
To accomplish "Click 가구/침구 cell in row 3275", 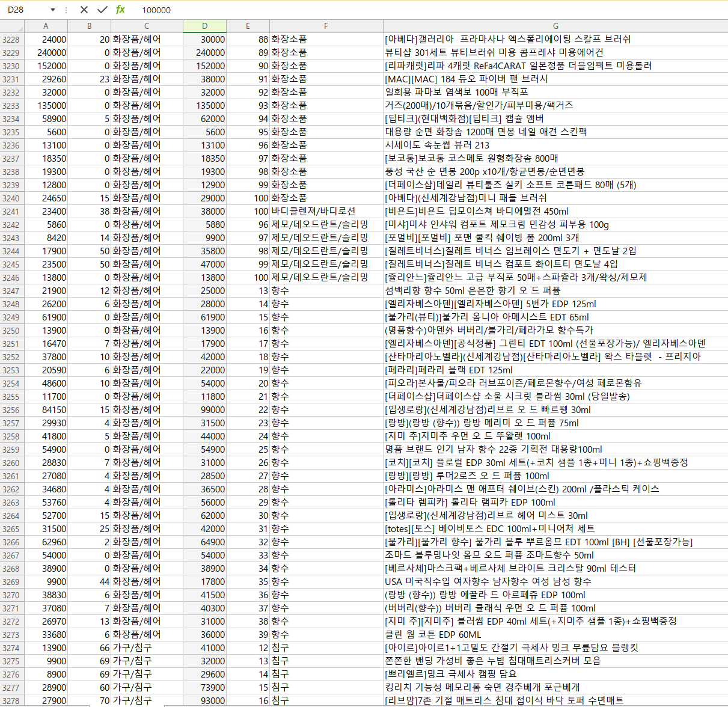I will point(147,661).
